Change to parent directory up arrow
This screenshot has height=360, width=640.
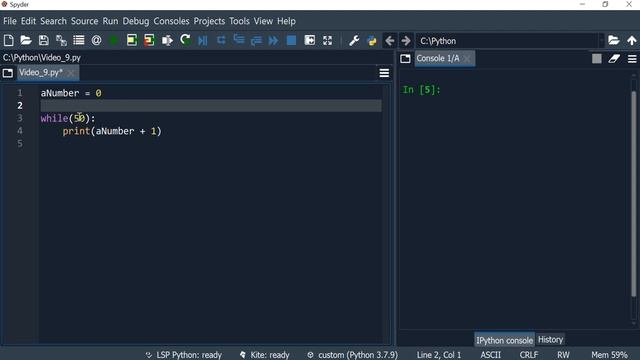point(632,40)
